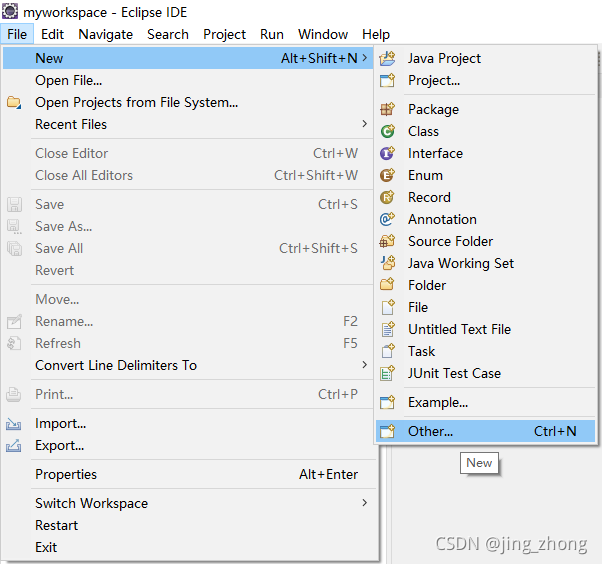This screenshot has width=602, height=564.
Task: Create a new Interface
Action: 485,153
